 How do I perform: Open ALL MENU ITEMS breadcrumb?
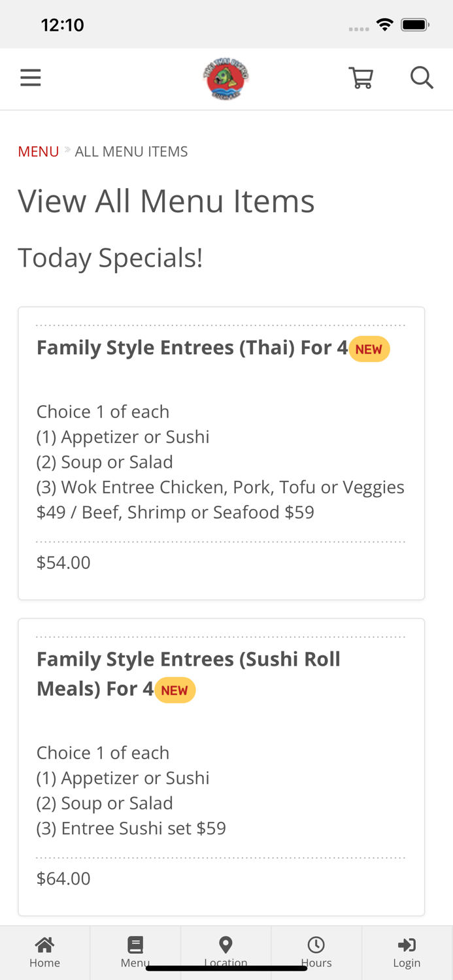tap(131, 151)
